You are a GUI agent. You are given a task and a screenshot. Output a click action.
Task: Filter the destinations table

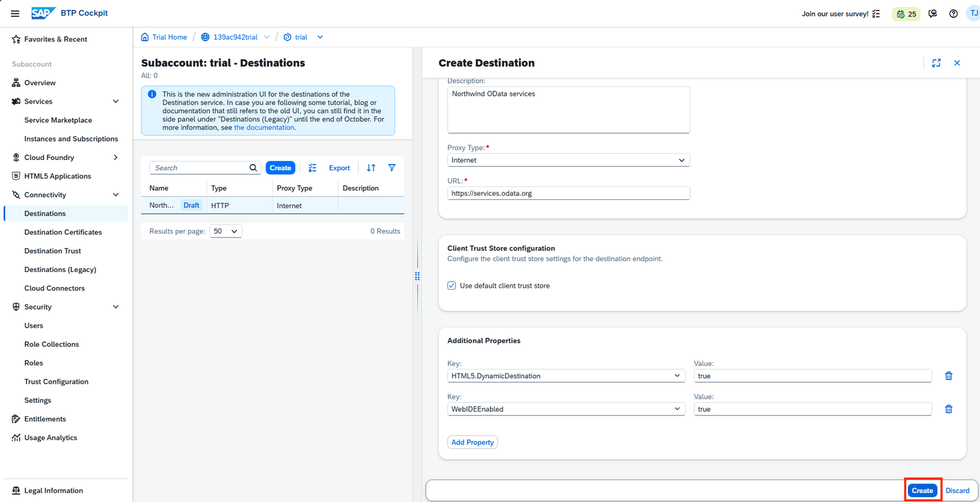(392, 168)
